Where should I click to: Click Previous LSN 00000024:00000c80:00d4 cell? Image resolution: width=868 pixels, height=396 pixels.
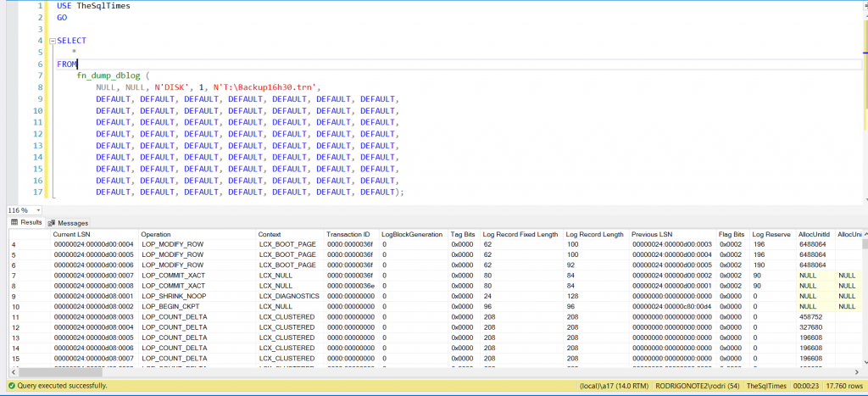tap(672, 306)
